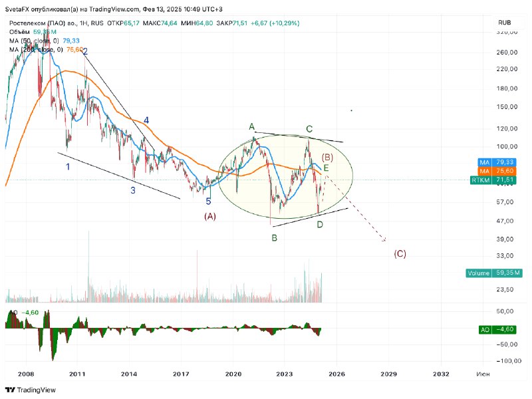Select the green triangle label E
Viewport: 532px width, 399px height.
coord(326,168)
